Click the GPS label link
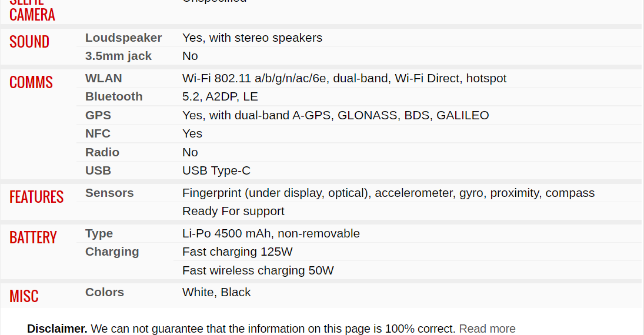This screenshot has width=644, height=335. [98, 115]
